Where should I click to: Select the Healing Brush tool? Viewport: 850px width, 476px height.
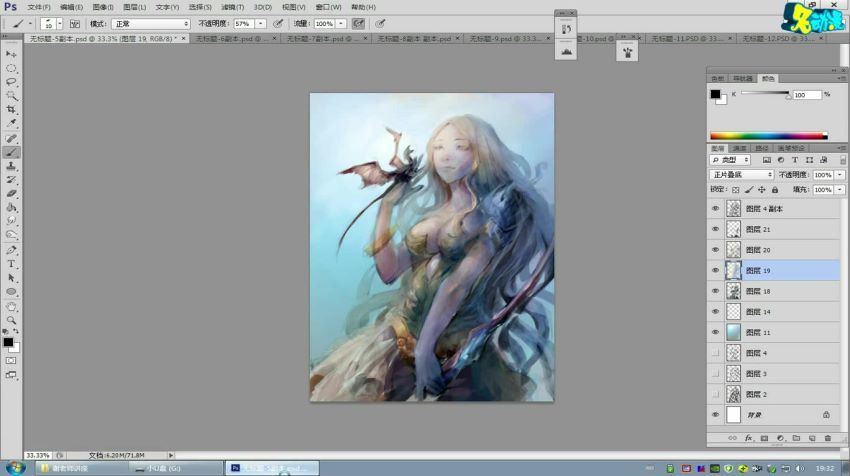point(11,139)
